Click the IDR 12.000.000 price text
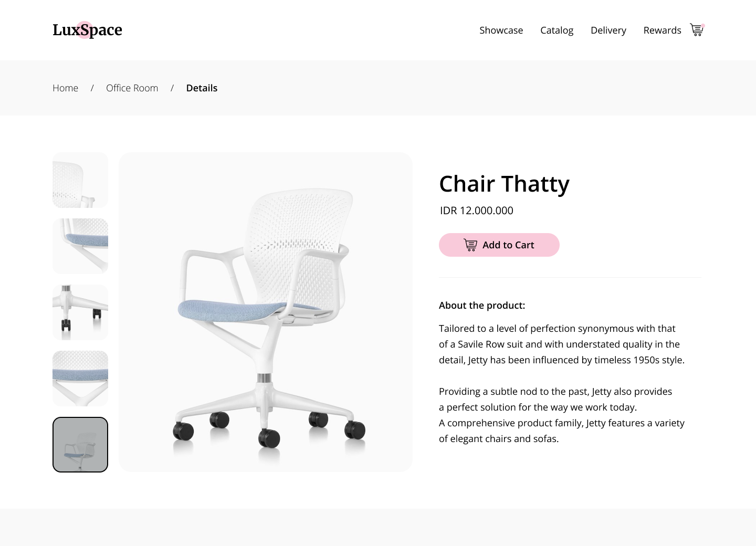 tap(477, 211)
